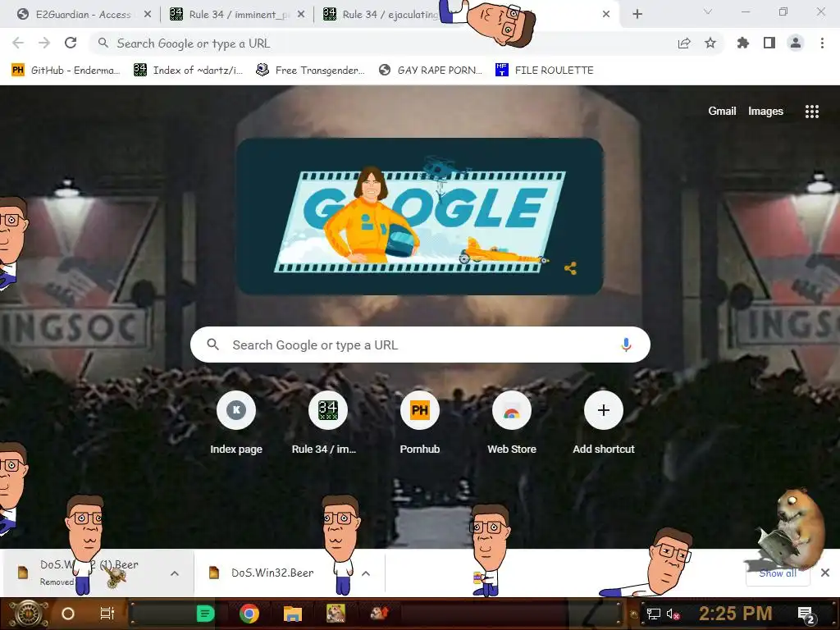Open a new tab with the plus button
Screen dimensions: 840x630
coord(637,14)
